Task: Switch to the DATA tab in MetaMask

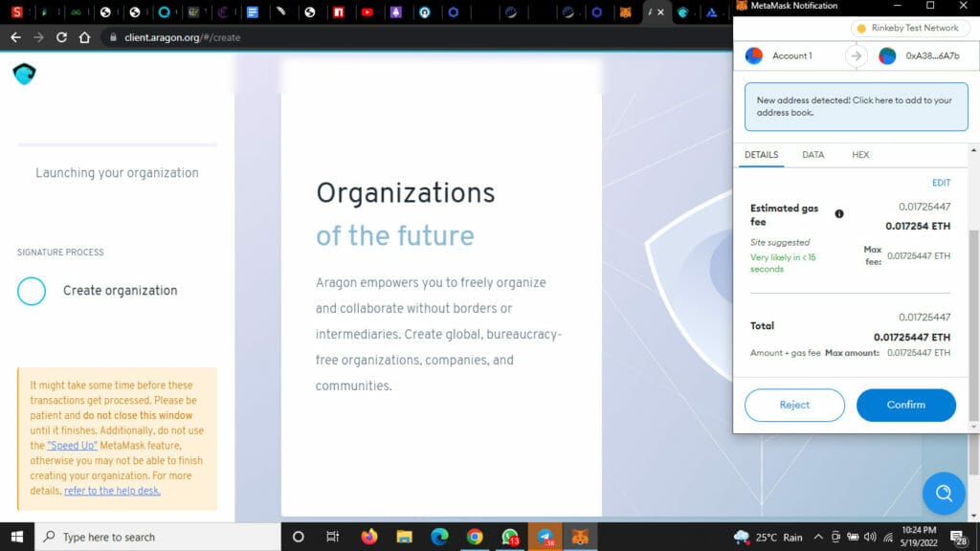Action: click(813, 154)
